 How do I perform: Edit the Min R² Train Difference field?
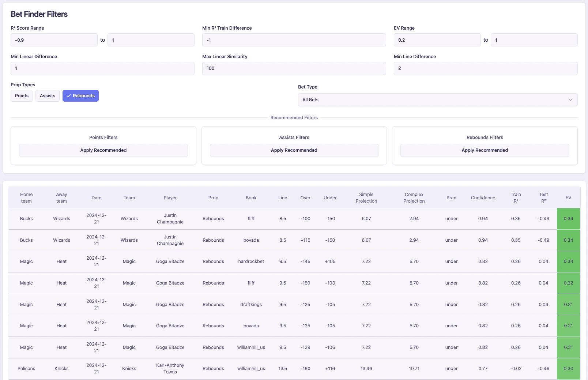294,40
